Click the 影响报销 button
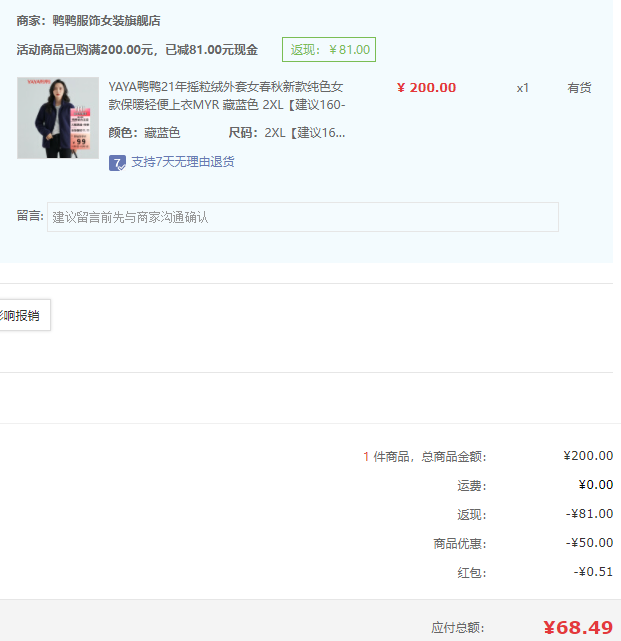The width and height of the screenshot is (621, 641). click(x=24, y=315)
